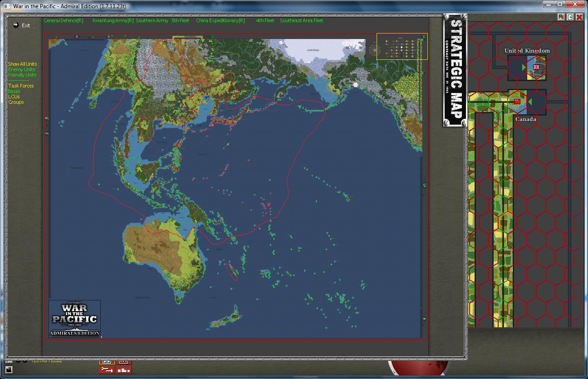The width and height of the screenshot is (588, 379).
Task: Toggle Enemy Units display
Action: point(21,69)
